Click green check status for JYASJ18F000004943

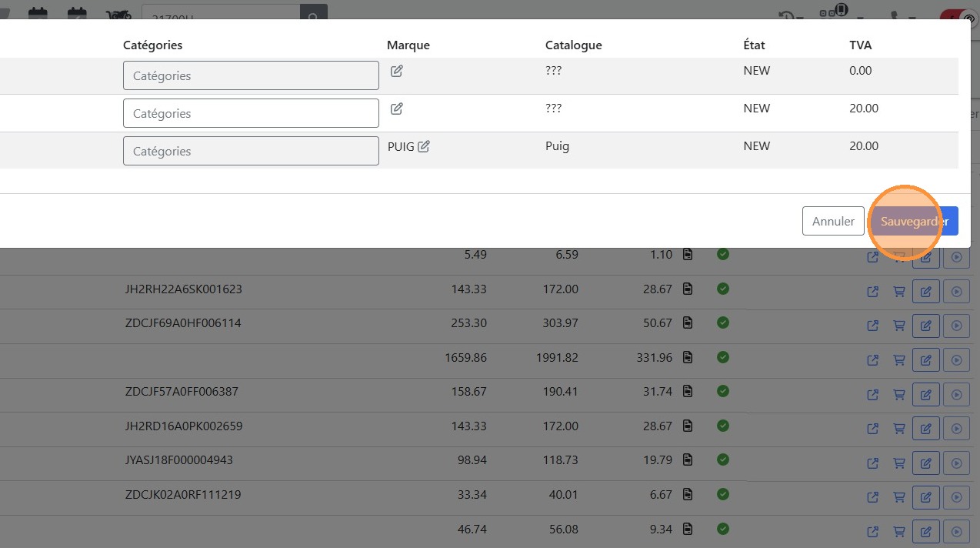(722, 459)
